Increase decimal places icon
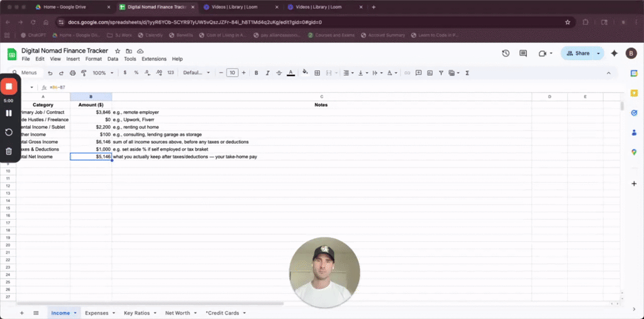Screen dimensions: 644x319 [x=159, y=73]
